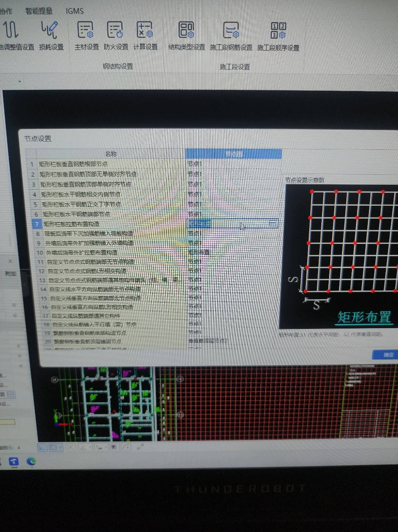Screen dimensions: 398x532
Task: Open the 损耗设置 loss settings tool
Action: pyautogui.click(x=51, y=35)
